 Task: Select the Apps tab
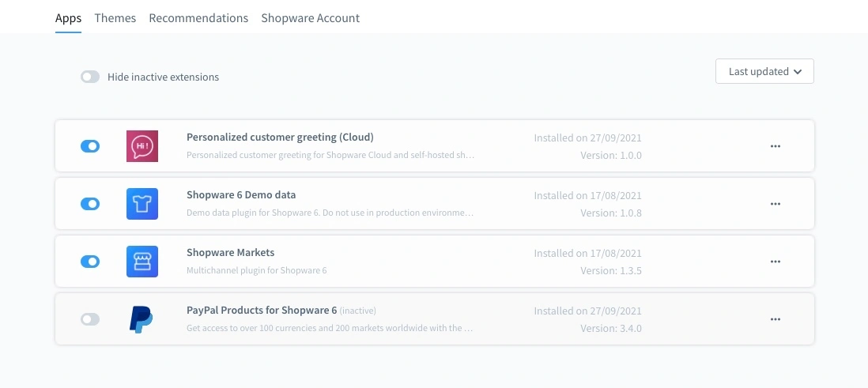[x=68, y=18]
